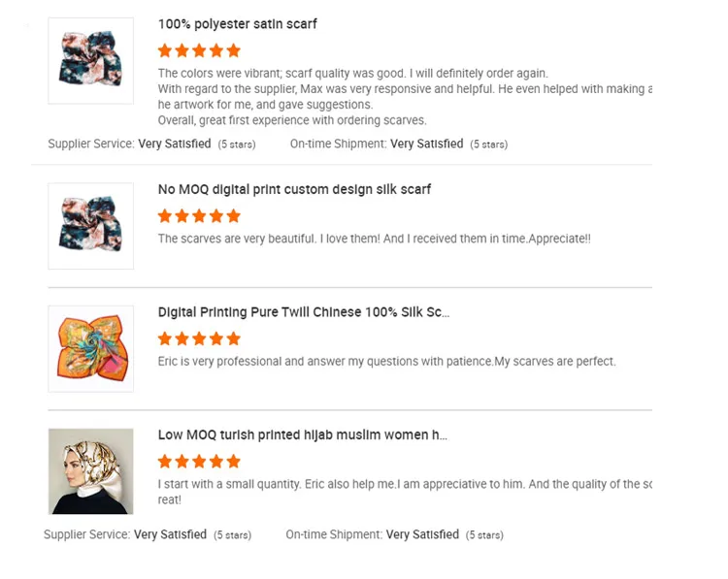The height and width of the screenshot is (579, 728).
Task: Click the review starting with small quantity
Action: [x=405, y=484]
